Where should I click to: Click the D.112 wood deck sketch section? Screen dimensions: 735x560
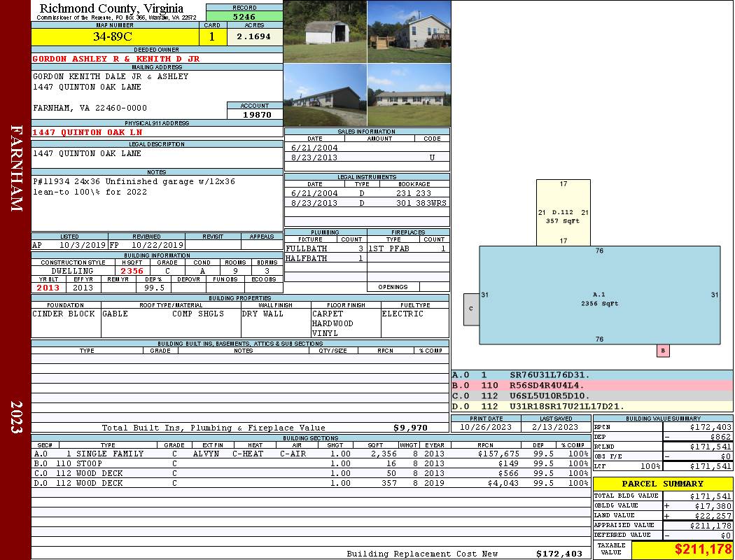pyautogui.click(x=562, y=213)
